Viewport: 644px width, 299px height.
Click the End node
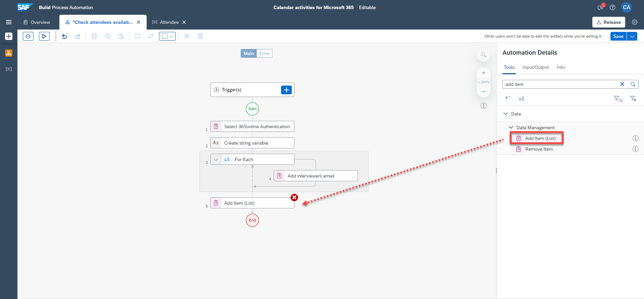tap(252, 220)
